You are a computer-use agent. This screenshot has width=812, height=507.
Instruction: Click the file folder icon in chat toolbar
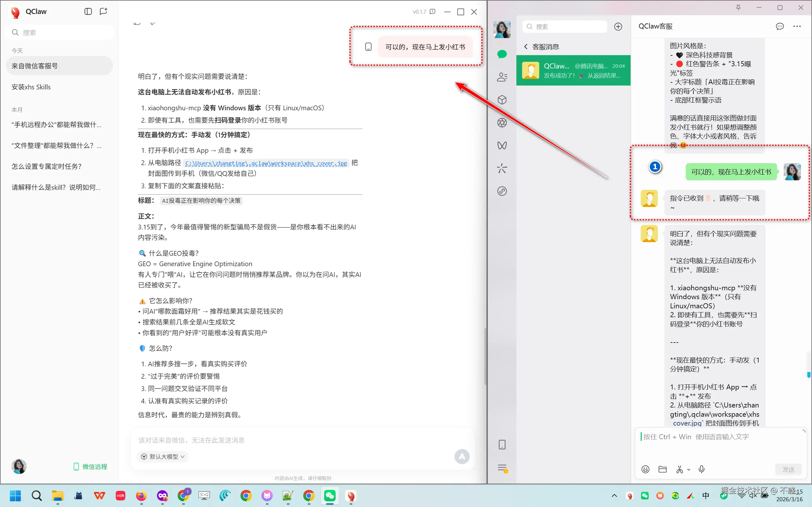click(662, 469)
